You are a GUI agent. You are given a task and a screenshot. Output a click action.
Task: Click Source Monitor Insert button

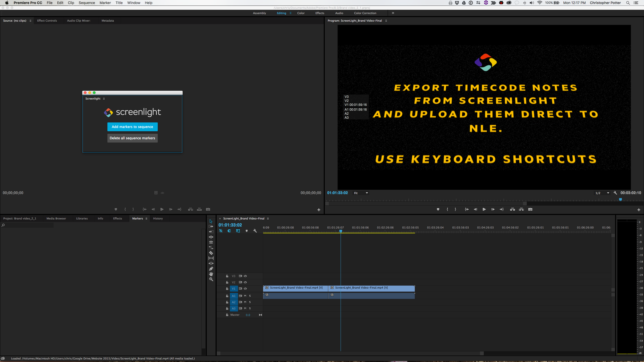[x=190, y=209]
